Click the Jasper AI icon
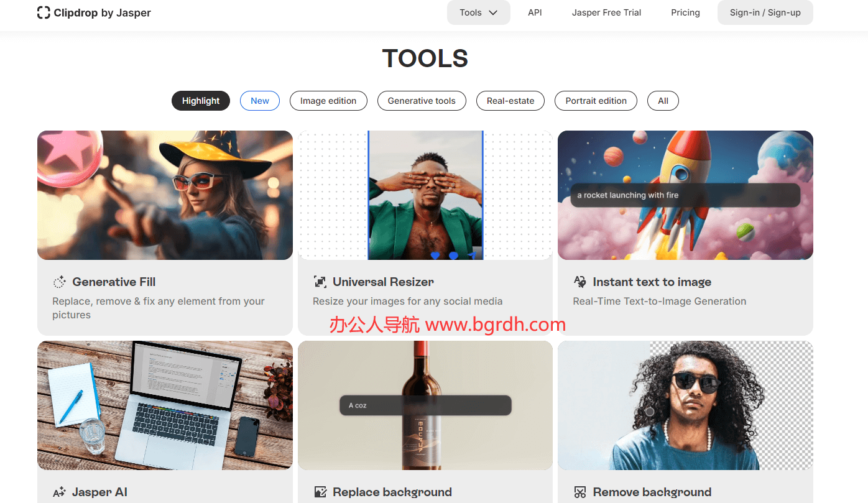This screenshot has width=868, height=503. [x=59, y=492]
